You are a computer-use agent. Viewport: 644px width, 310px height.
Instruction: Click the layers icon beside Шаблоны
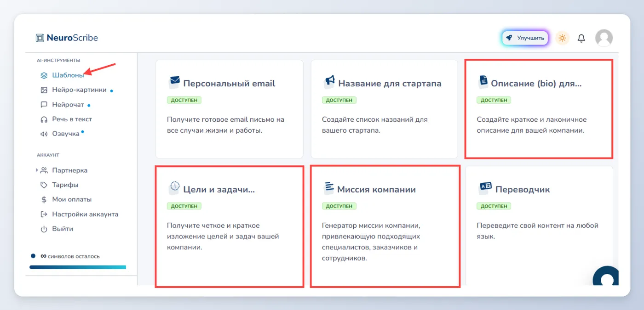point(44,75)
